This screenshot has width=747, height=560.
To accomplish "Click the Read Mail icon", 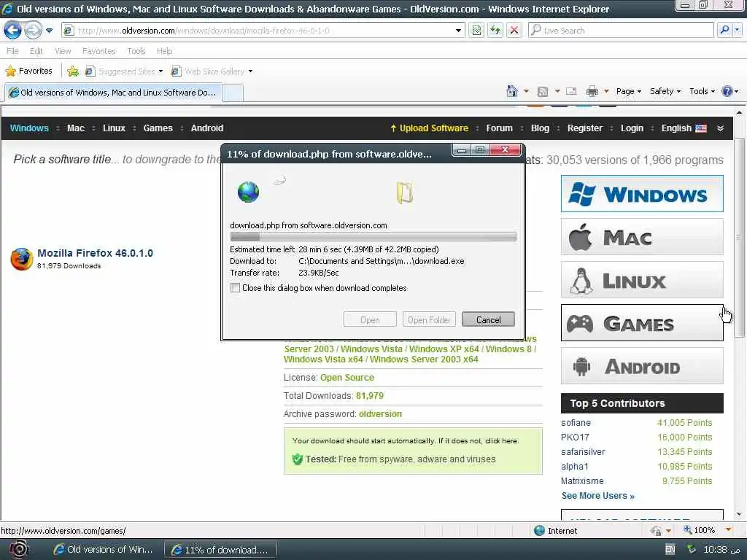I will [x=571, y=91].
